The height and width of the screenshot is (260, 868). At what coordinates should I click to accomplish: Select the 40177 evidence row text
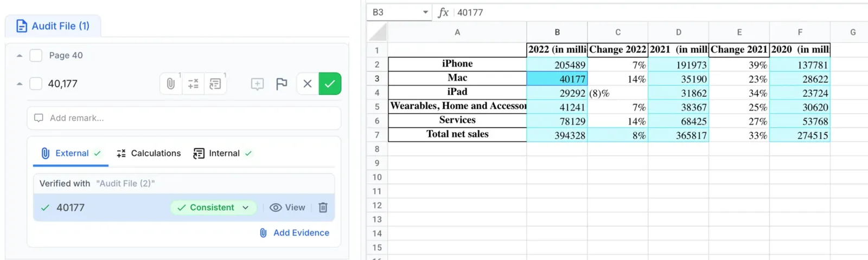(71, 207)
